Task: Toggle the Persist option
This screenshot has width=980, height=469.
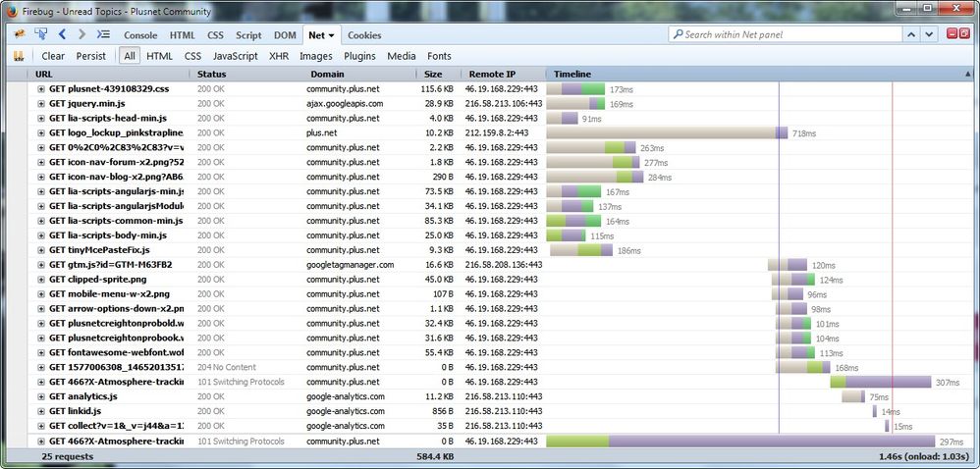Action: pos(91,56)
